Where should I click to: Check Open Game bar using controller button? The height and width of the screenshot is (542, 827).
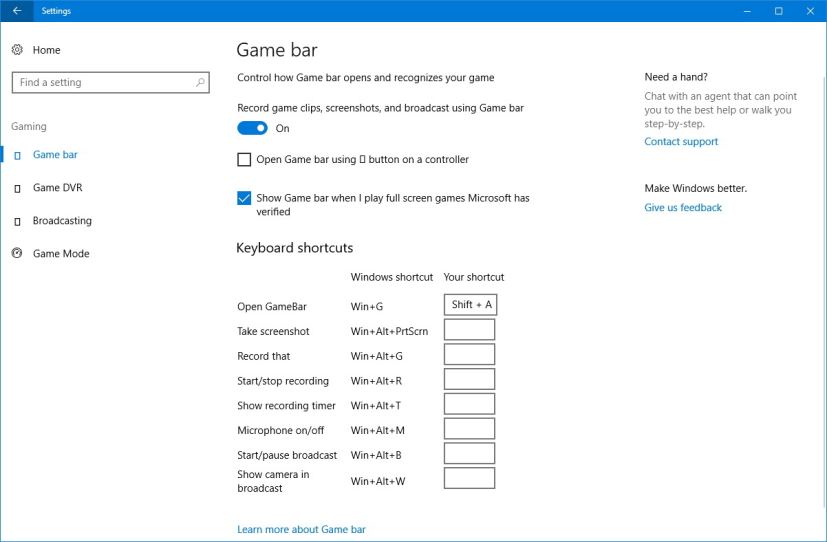click(x=244, y=160)
